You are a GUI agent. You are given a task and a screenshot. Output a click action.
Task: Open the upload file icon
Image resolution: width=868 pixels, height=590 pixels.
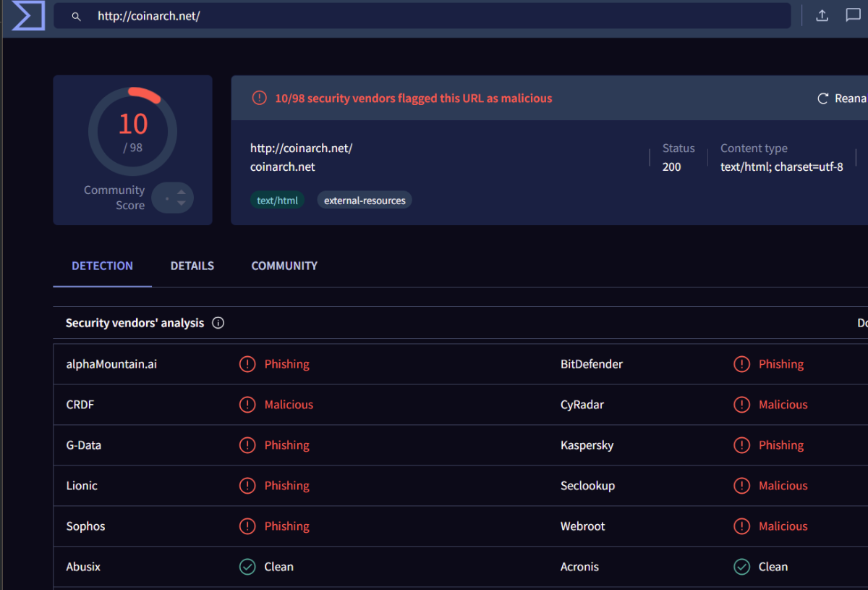point(822,16)
